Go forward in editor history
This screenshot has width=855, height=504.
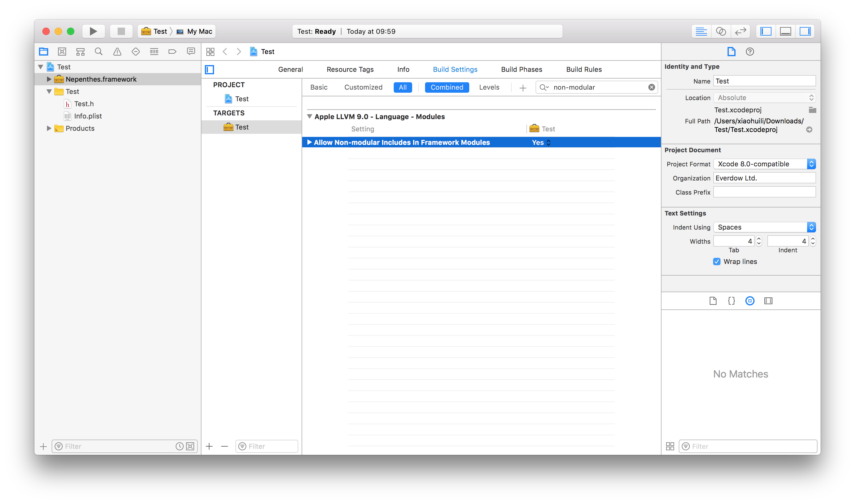click(239, 52)
